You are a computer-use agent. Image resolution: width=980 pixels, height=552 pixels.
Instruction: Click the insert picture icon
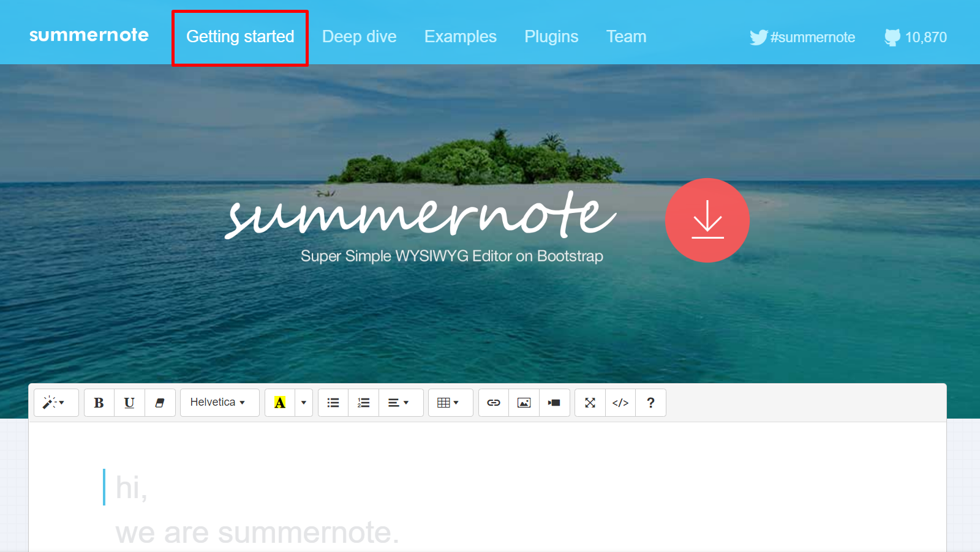pyautogui.click(x=524, y=403)
